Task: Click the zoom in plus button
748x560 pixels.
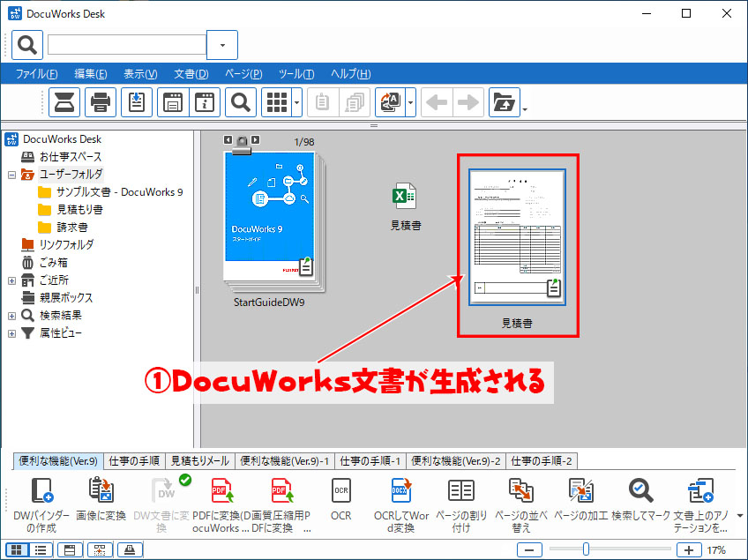Action: (689, 550)
